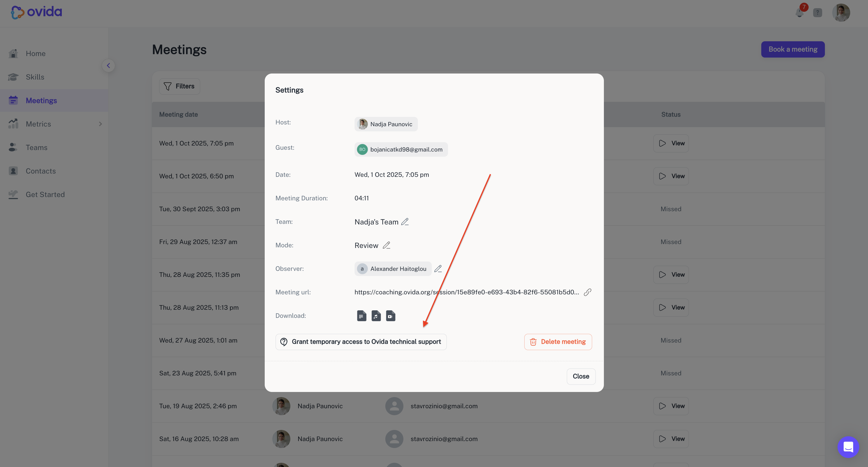
Task: Click the support headset icon in Grant button
Action: [284, 342]
